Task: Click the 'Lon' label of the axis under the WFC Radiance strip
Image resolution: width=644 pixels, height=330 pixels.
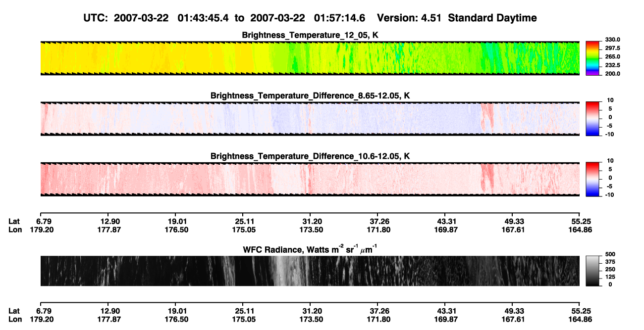Action: point(15,319)
